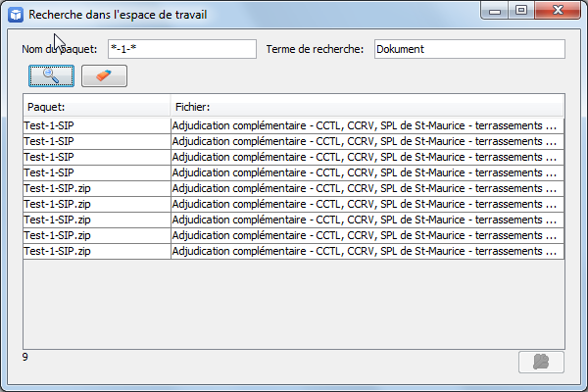Select the second Test-1-SIP.zip result row
The image size is (588, 392).
tap(294, 204)
